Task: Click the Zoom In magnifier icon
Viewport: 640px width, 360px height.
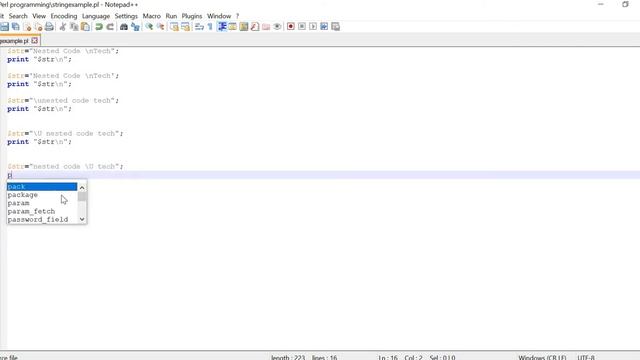Action: tap(149, 27)
